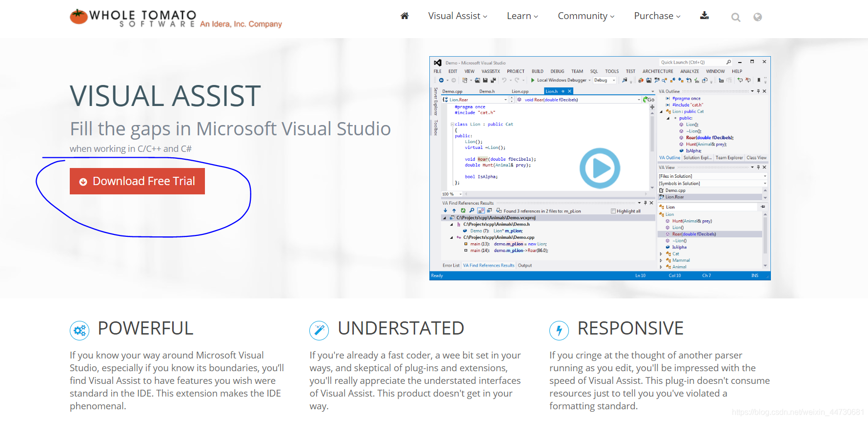Expand the Mammal node in VA View
The image size is (868, 421).
tap(661, 260)
